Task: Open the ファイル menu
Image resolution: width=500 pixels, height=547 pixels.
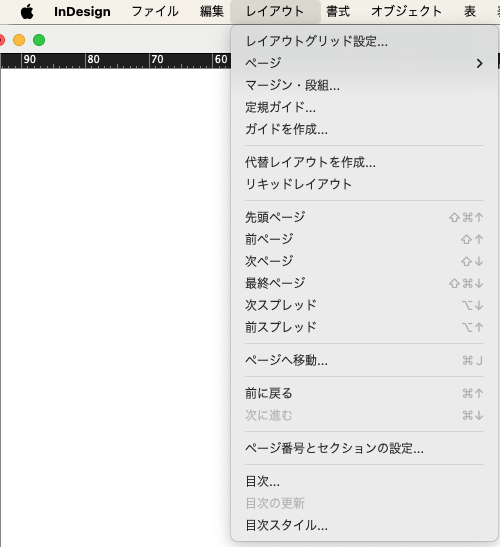Action: click(x=155, y=12)
